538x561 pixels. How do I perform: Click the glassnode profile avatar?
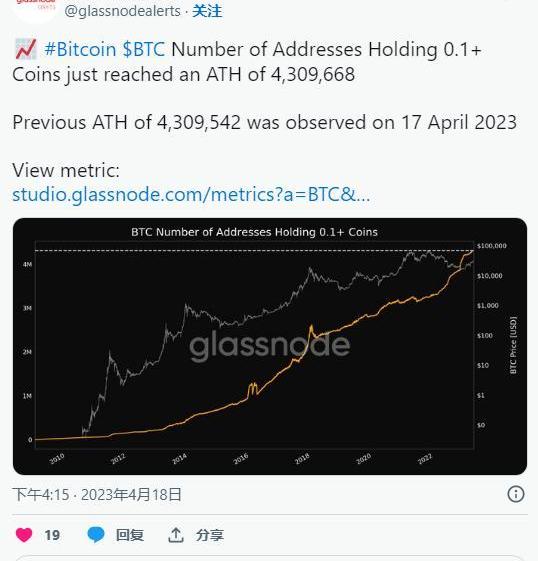[x=35, y=9]
